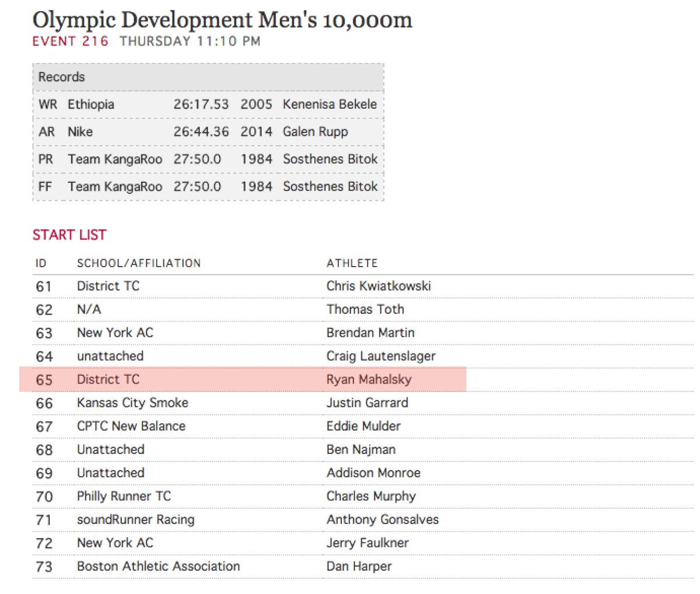
Task: Click the N/A affiliation in row 62
Action: click(x=89, y=309)
